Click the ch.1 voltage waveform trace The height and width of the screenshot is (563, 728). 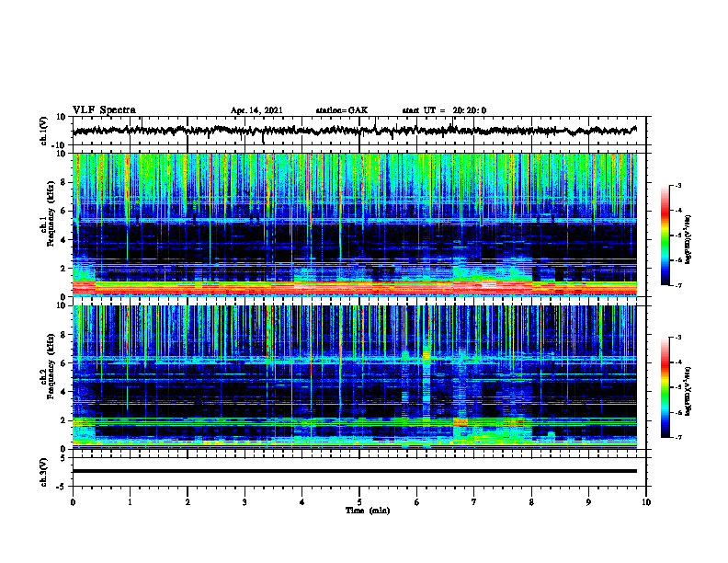point(354,131)
